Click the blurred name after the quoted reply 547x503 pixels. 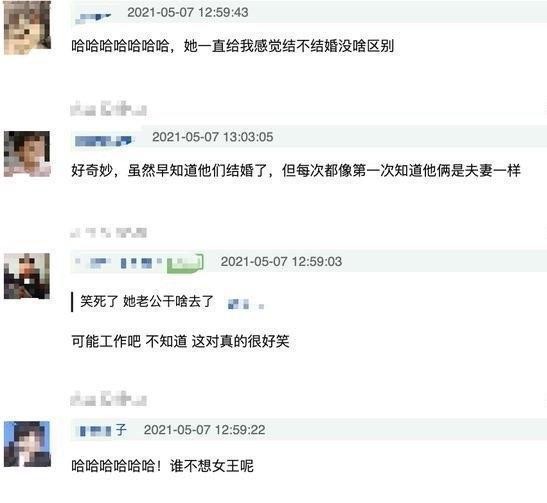point(246,304)
